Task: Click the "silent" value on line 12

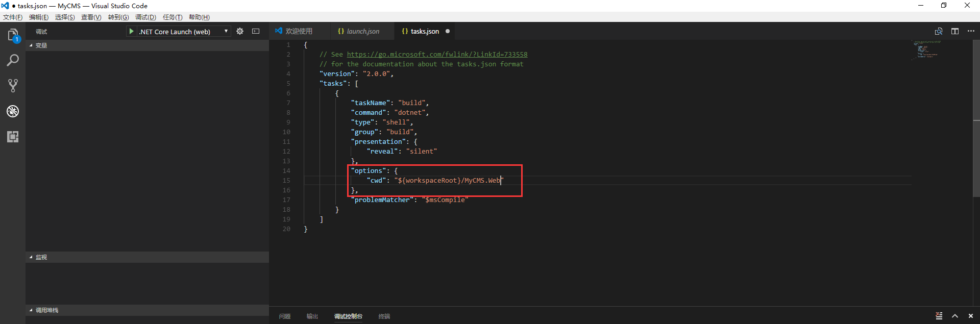Action: pos(422,151)
